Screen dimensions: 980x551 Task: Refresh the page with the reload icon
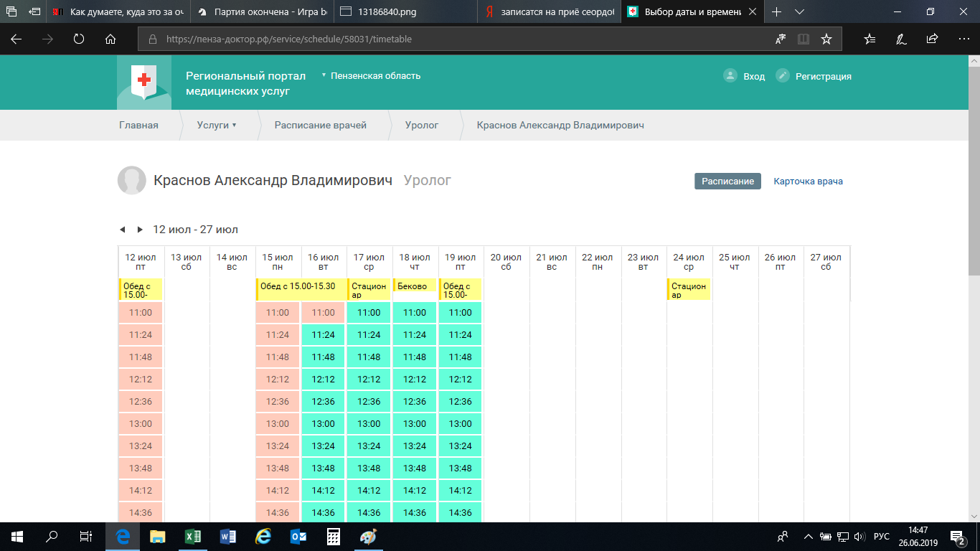79,39
